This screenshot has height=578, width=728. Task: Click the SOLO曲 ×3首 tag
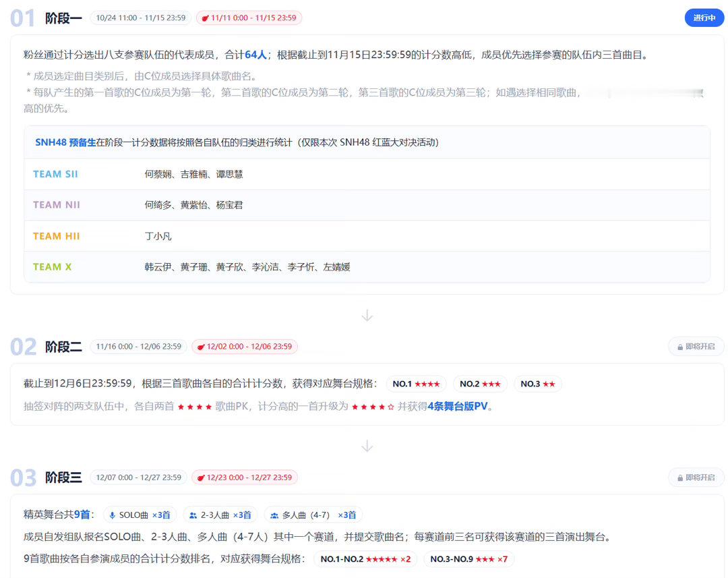coord(140,515)
